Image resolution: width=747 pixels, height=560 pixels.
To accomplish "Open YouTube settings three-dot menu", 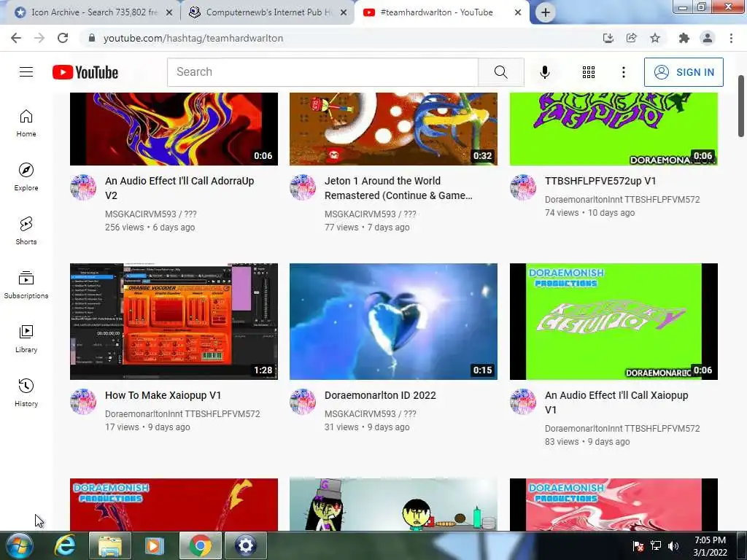I will [623, 72].
